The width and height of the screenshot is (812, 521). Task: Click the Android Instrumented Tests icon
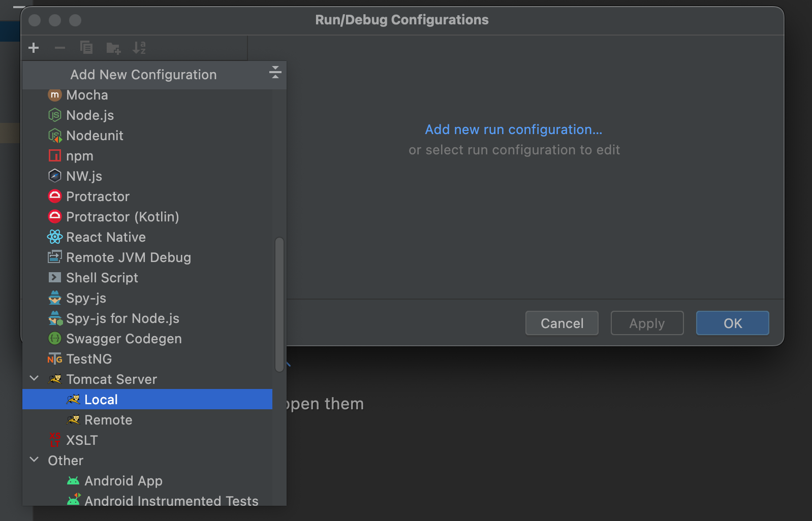tap(74, 500)
